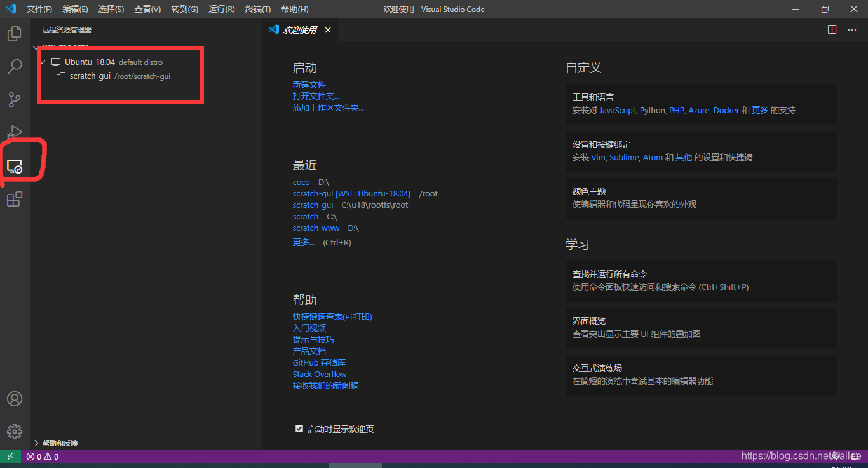Split the editor to the right
This screenshot has width=868, height=468.
tap(832, 30)
